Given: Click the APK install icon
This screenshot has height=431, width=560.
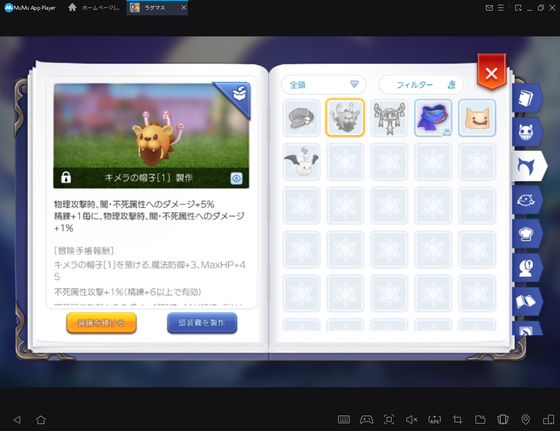Looking at the screenshot, I should coord(434,420).
